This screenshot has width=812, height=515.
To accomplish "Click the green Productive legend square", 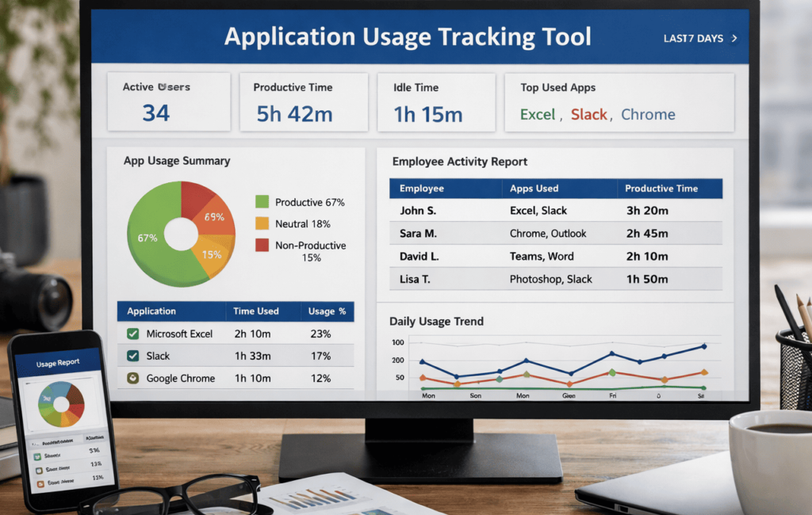I will pos(262,202).
